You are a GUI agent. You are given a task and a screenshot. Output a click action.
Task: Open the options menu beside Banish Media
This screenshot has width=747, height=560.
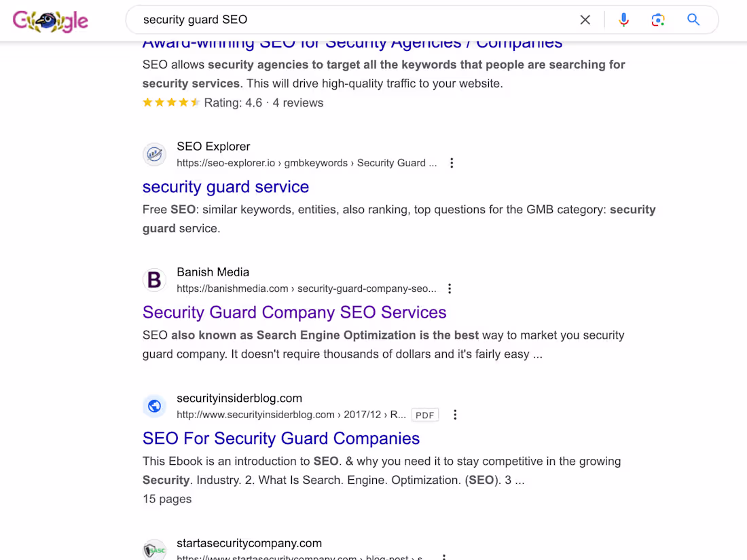click(450, 288)
